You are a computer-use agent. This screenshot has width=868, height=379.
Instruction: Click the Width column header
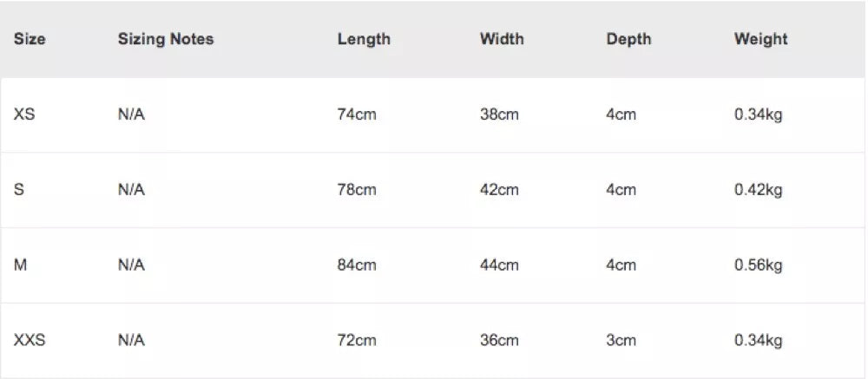pos(502,39)
